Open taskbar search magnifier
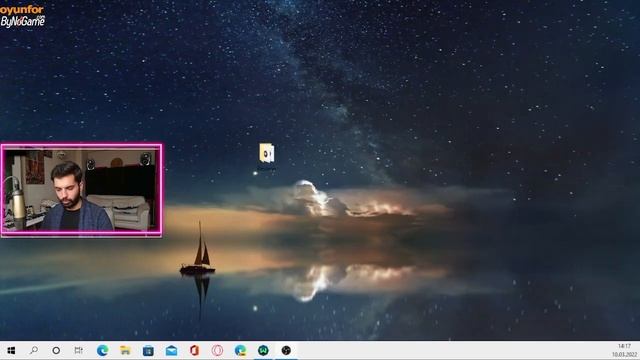The height and width of the screenshot is (360, 640). pyautogui.click(x=34, y=350)
